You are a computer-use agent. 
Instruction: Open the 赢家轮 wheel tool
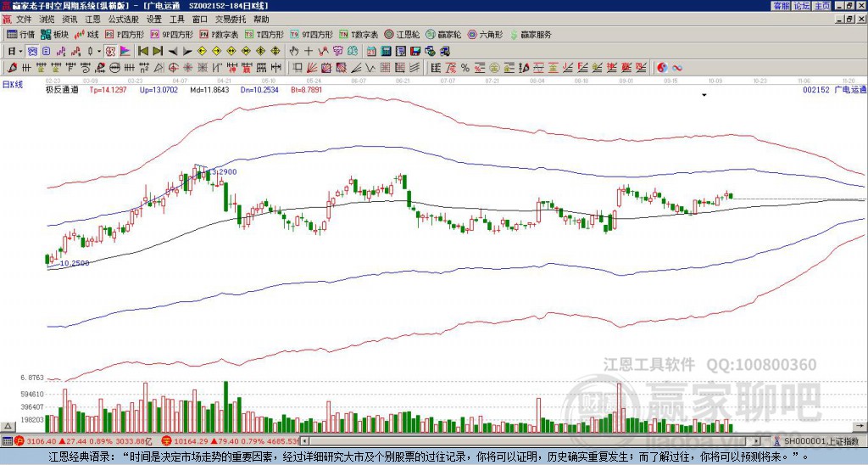point(443,34)
